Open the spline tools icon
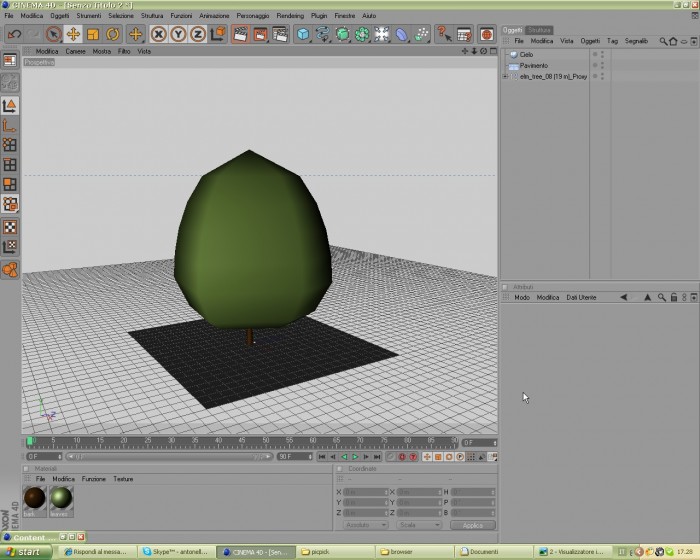Screen dimensions: 700x560 coord(323,34)
